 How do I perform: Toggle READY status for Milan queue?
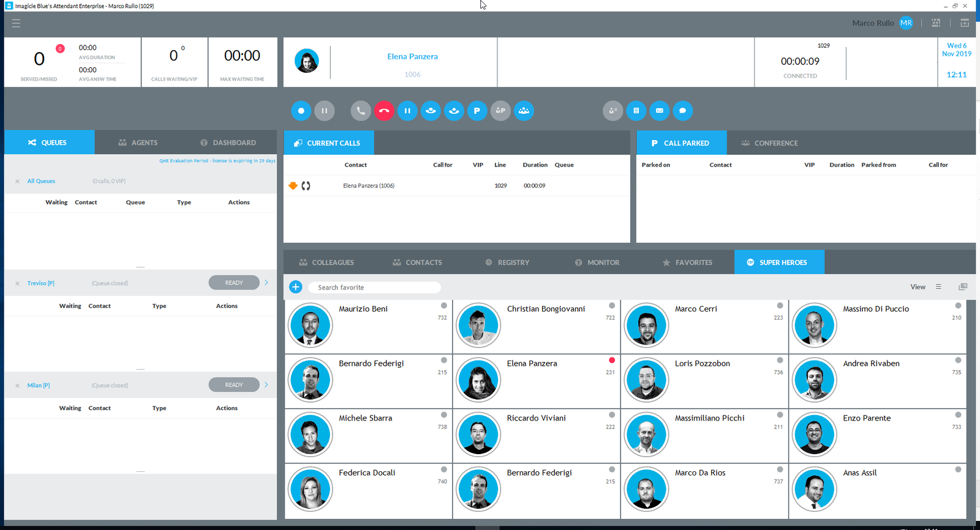(x=234, y=385)
